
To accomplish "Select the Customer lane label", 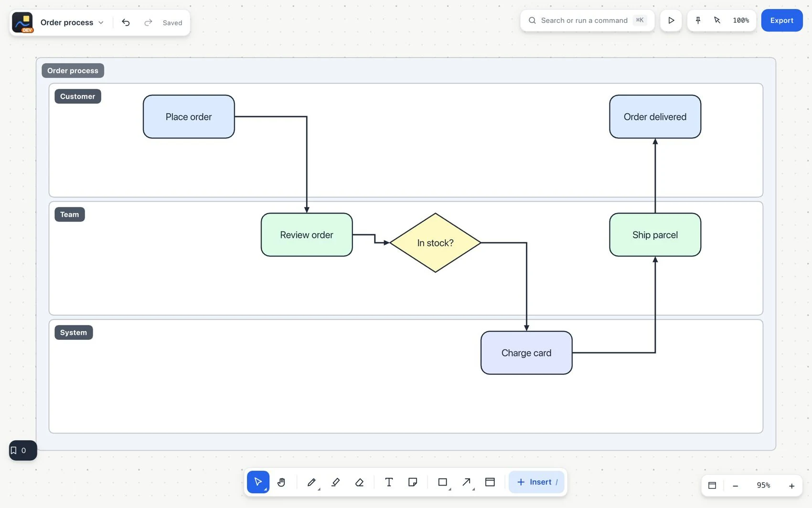I will (x=77, y=97).
